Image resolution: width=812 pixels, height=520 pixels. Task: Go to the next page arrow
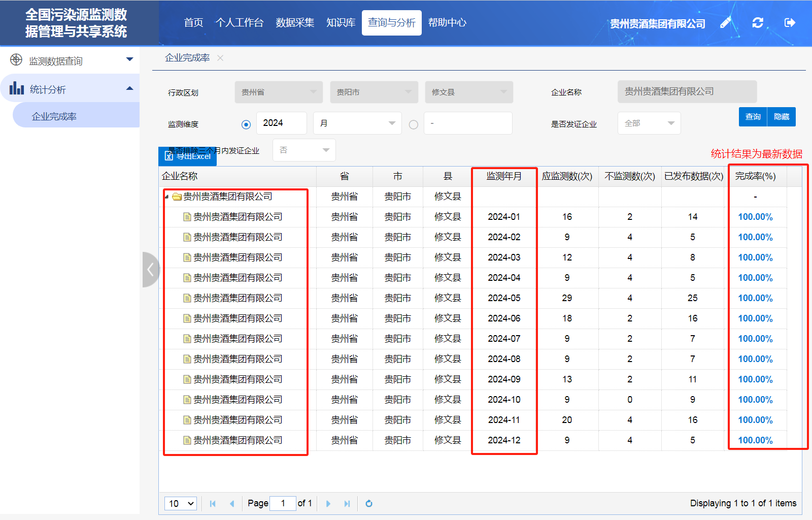tap(328, 504)
